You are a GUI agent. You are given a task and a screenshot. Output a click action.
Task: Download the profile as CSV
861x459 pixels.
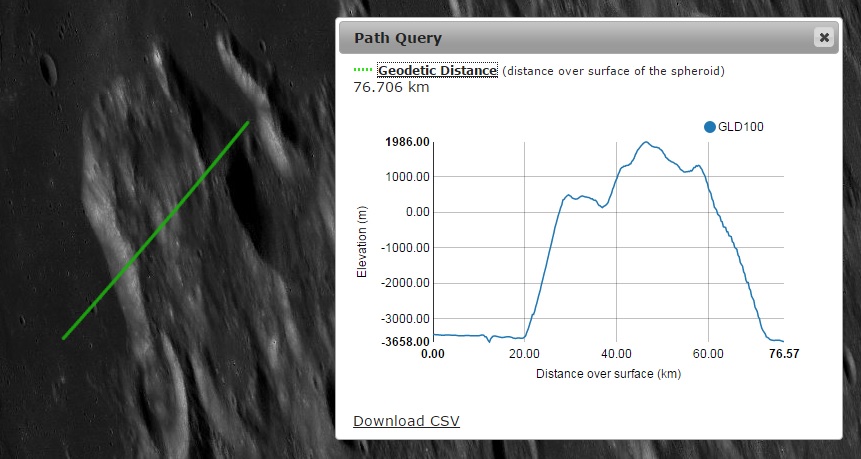[406, 421]
